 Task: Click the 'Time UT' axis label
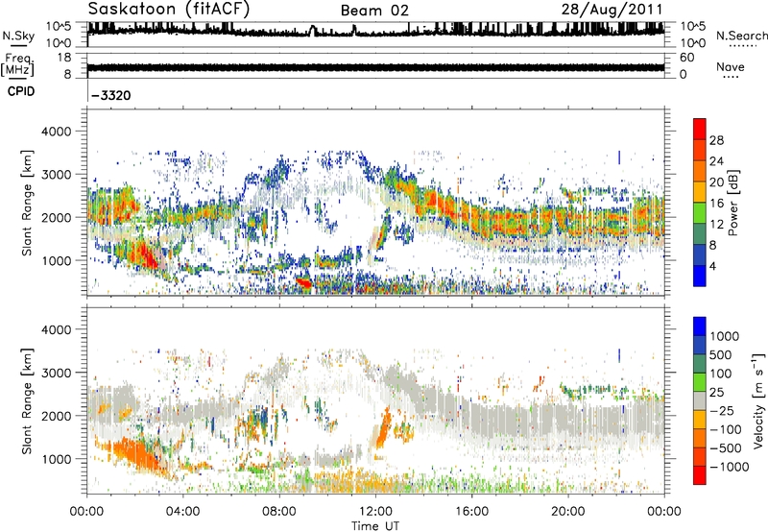(375, 526)
